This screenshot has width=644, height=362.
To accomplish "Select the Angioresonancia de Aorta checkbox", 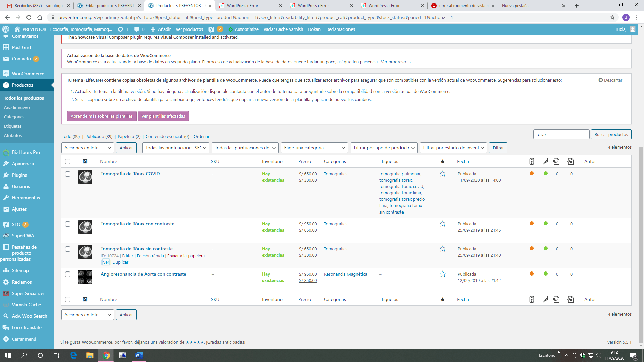I will tap(68, 274).
